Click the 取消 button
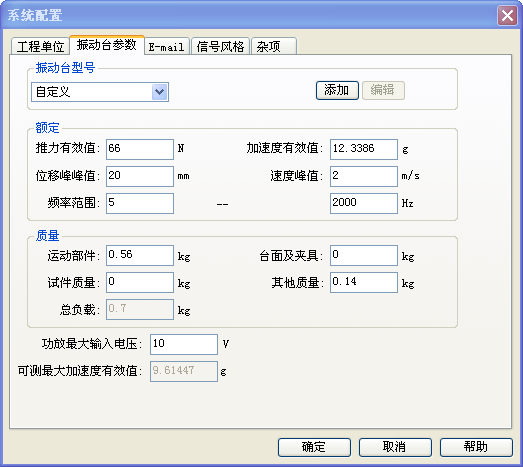Viewport: 523px width, 467px height. pos(395,447)
